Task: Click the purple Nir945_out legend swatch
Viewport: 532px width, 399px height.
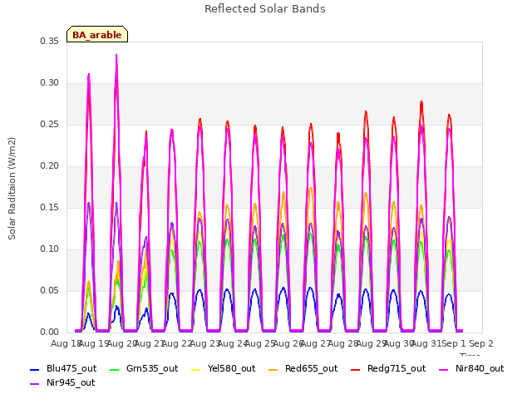Action: [x=35, y=384]
